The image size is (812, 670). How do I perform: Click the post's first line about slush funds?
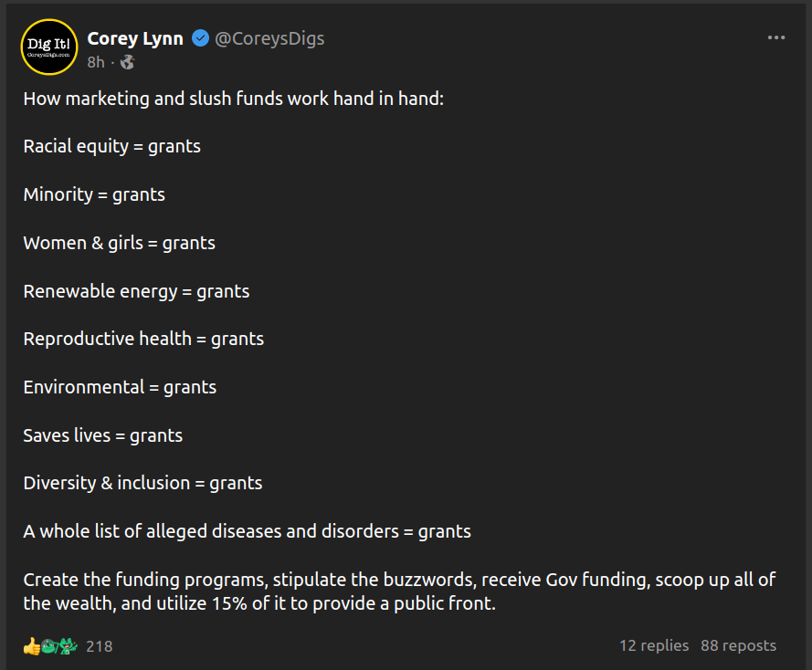(x=233, y=99)
